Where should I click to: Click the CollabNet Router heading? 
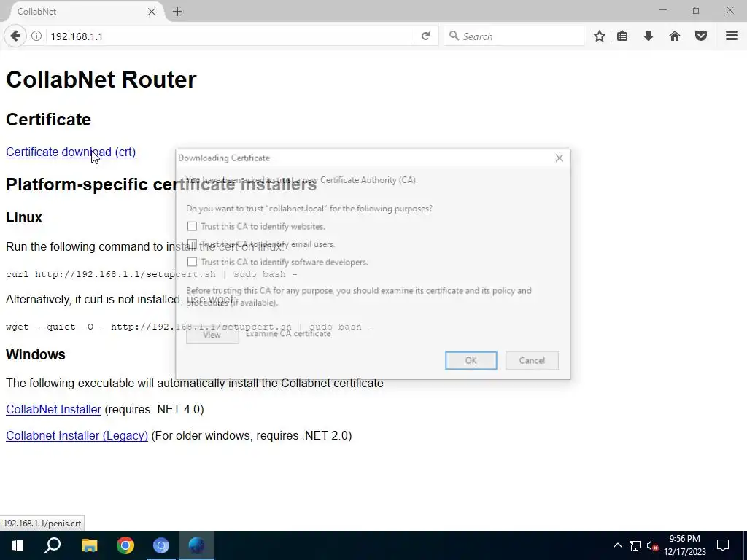pos(101,79)
